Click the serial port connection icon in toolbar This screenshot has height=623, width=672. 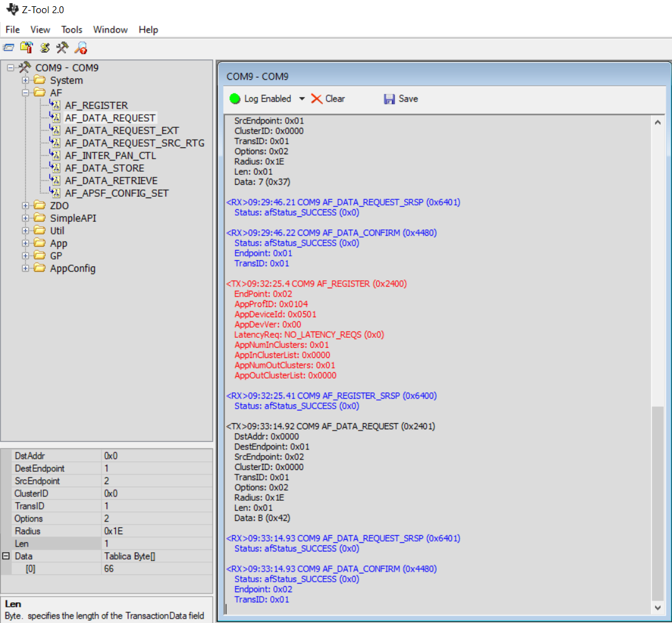[9, 47]
